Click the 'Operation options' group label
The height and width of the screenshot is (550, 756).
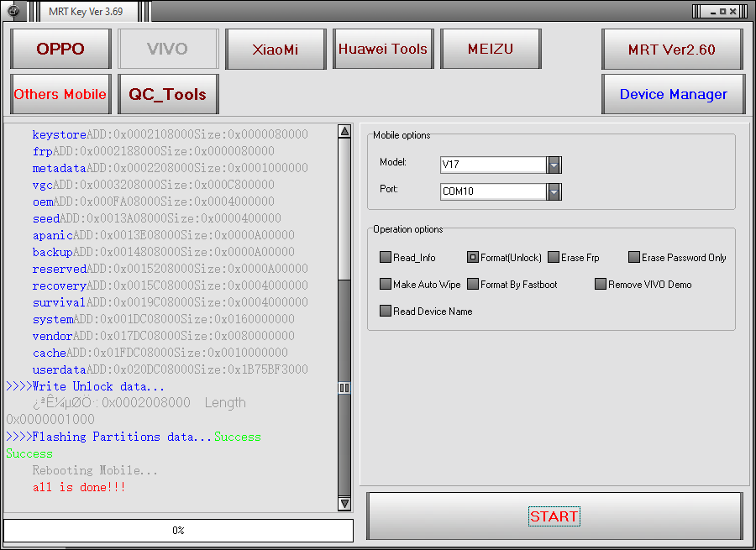(x=408, y=229)
